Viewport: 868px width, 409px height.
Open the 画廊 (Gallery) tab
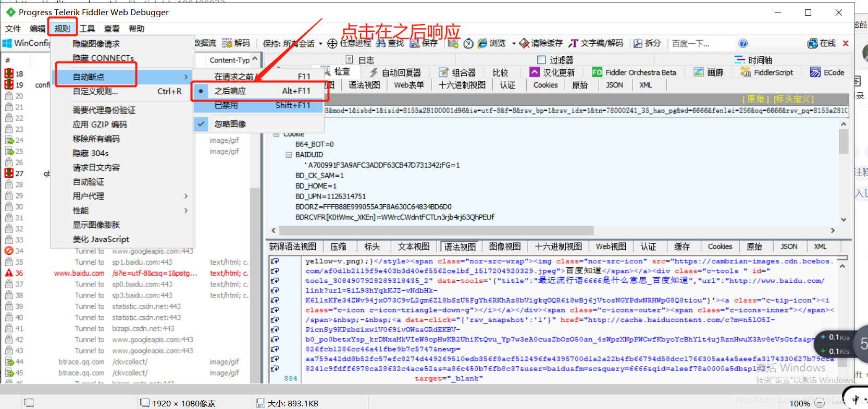tap(709, 72)
